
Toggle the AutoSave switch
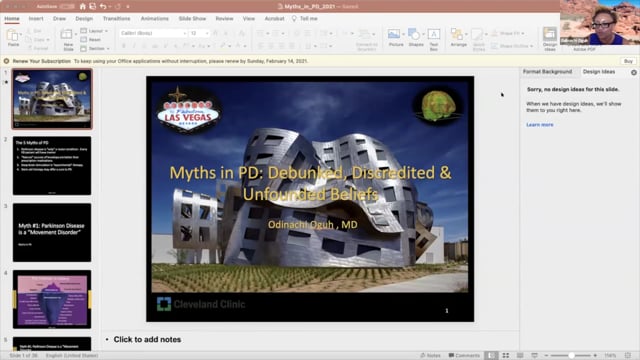(66, 7)
